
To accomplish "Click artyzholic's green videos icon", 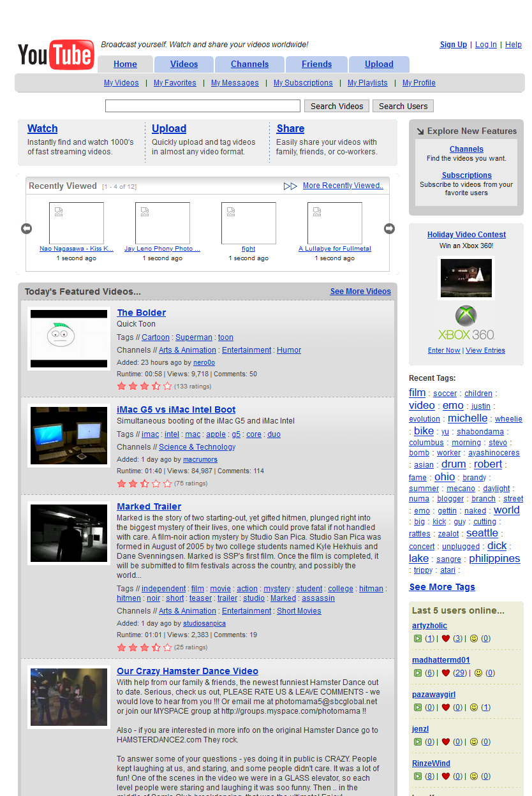I will click(x=417, y=638).
